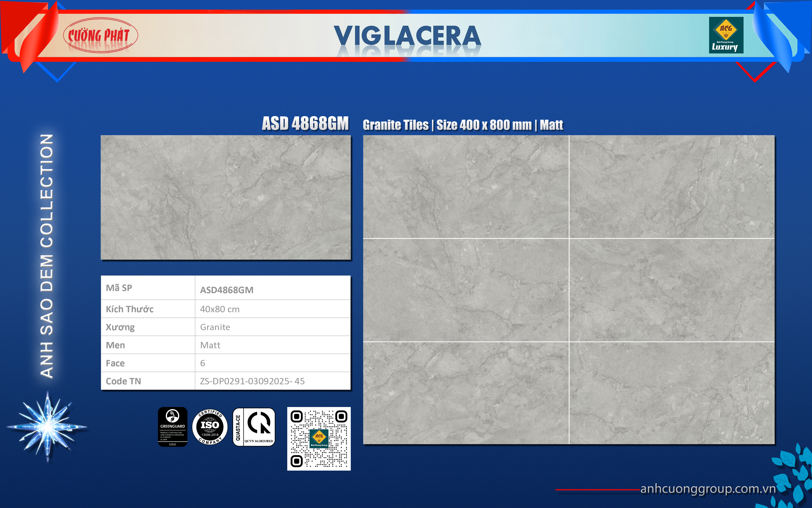Viewport: 812px width, 508px height.
Task: Select the Face label cell
Action: tap(148, 363)
